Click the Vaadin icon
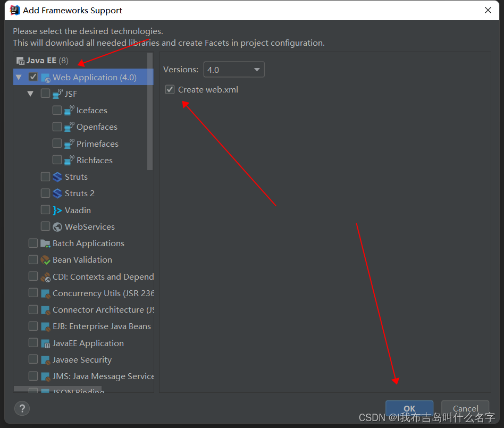The height and width of the screenshot is (428, 504). (57, 211)
